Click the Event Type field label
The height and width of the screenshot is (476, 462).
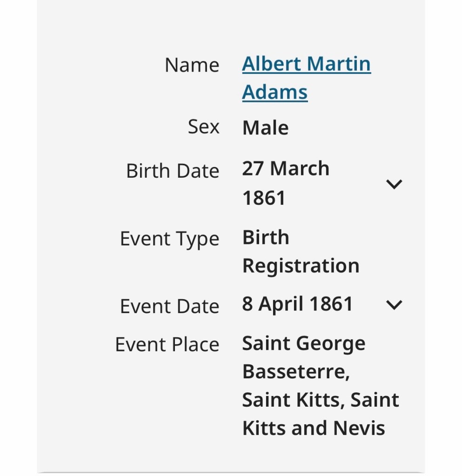point(169,239)
